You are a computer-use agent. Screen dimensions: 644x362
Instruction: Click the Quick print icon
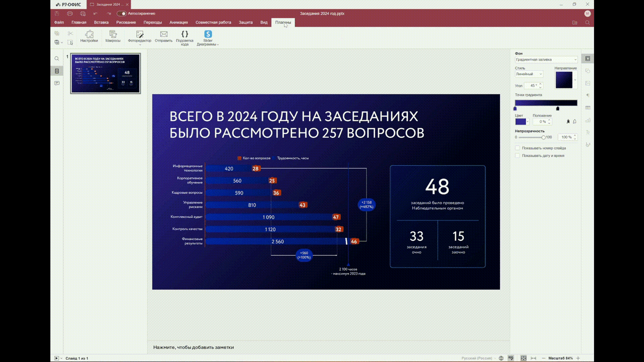tap(83, 13)
